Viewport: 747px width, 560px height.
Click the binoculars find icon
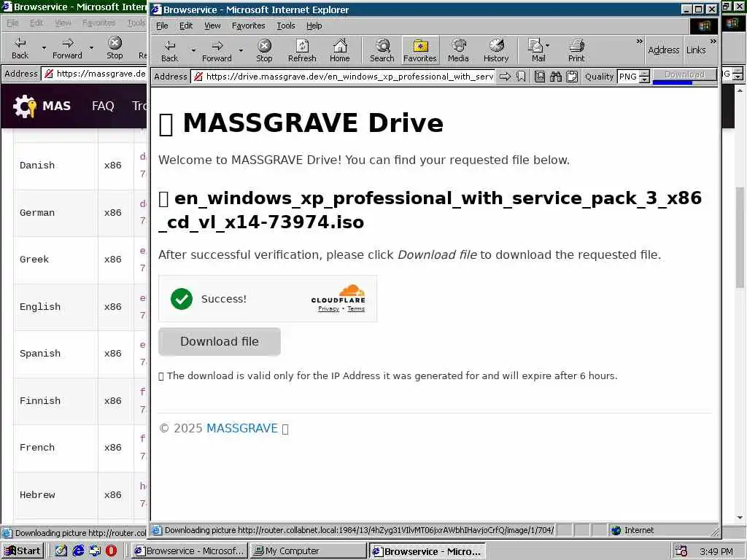point(555,76)
